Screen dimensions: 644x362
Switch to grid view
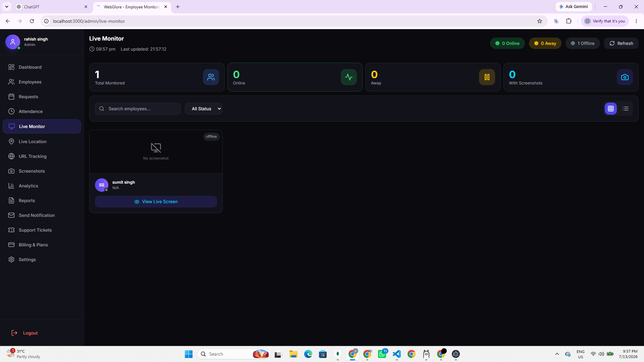pos(611,109)
